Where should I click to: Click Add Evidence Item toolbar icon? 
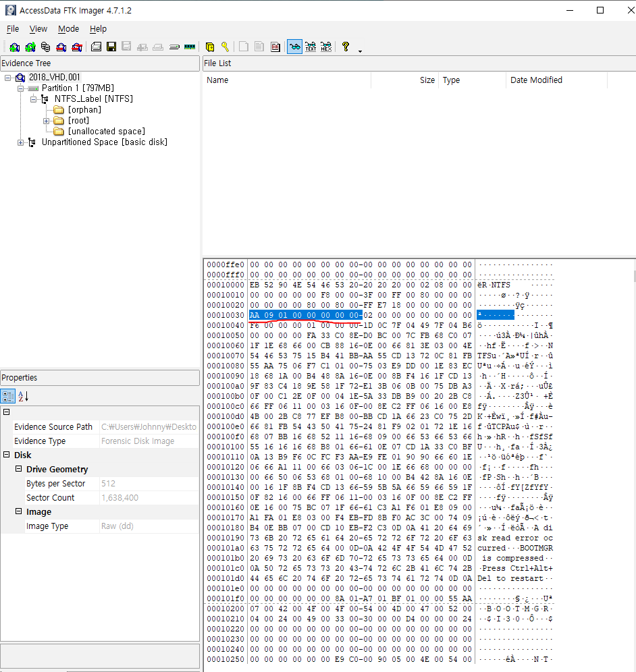pos(15,47)
